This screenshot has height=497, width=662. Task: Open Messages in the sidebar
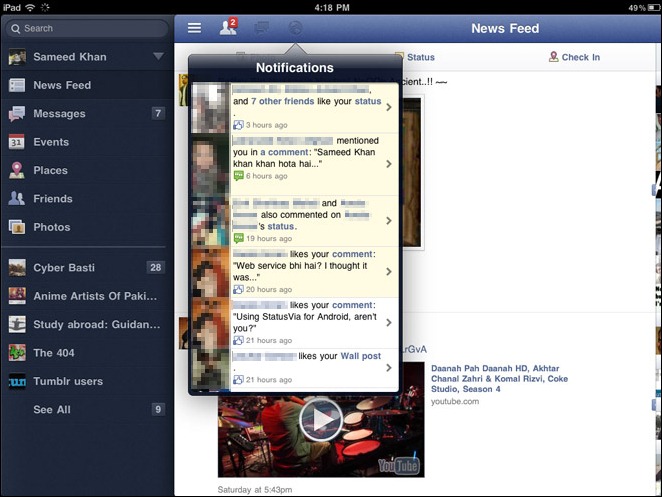click(x=87, y=113)
